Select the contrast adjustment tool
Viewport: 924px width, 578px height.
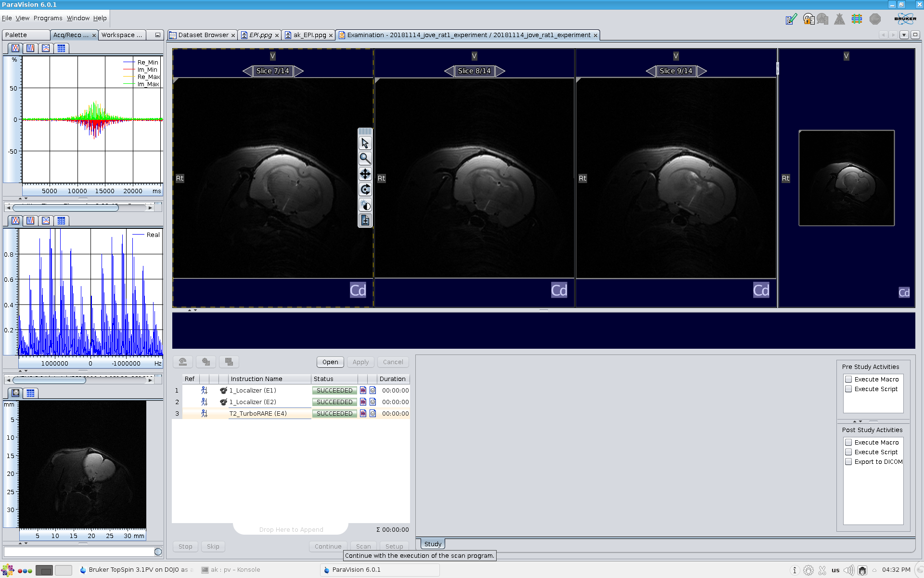tap(365, 205)
